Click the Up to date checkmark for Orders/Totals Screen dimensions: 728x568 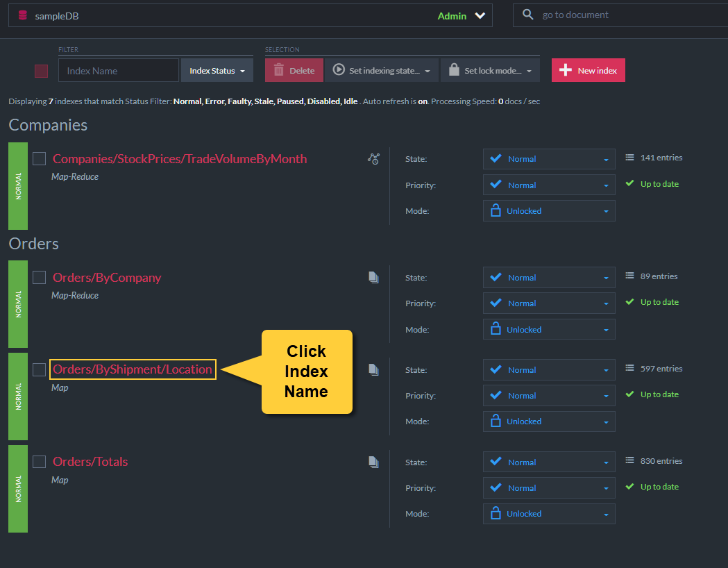(x=629, y=487)
